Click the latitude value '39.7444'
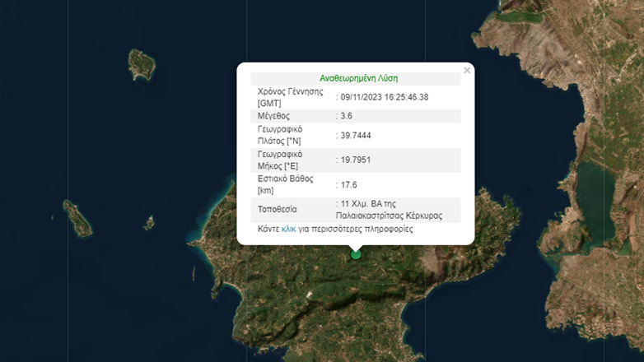 tap(356, 136)
